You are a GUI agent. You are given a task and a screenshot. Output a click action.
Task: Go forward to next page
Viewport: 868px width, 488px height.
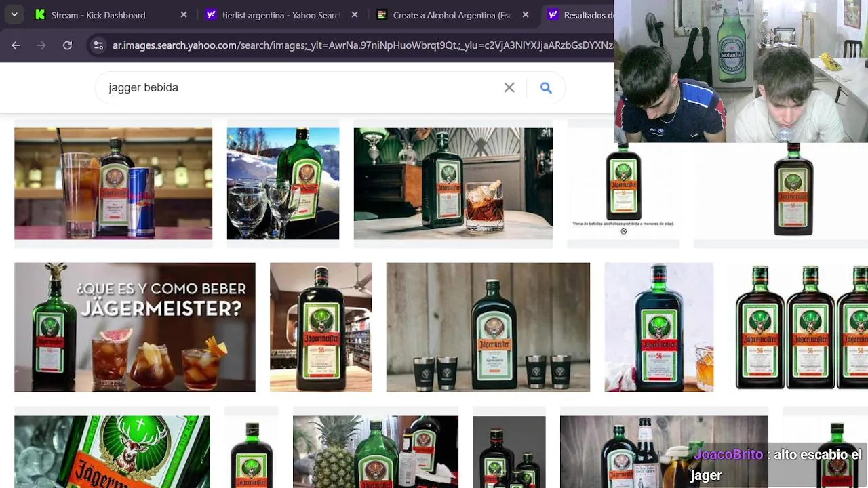(x=41, y=45)
